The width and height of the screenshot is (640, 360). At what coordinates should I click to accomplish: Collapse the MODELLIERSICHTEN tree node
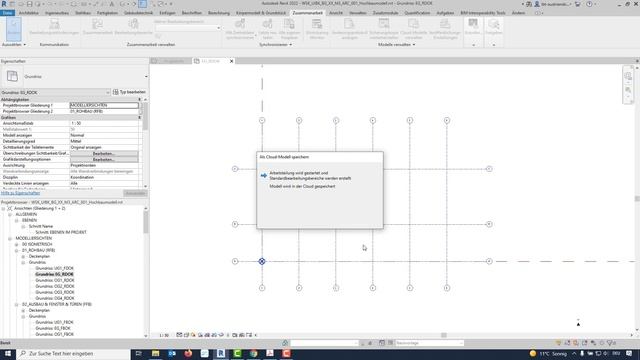[10, 238]
